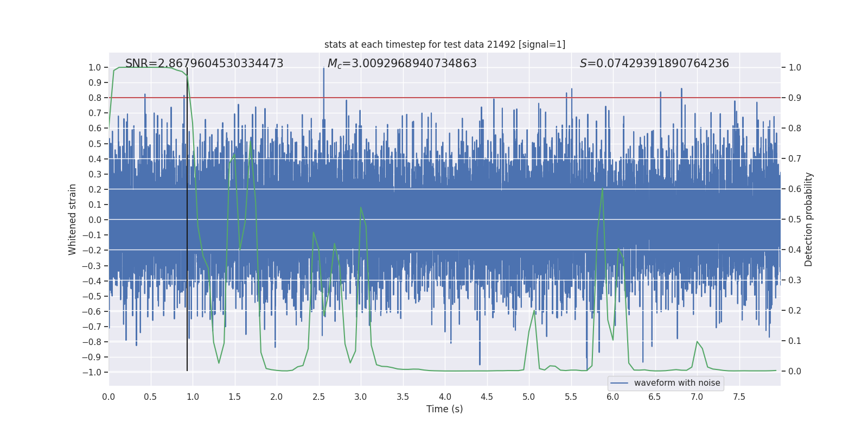Click the 0.8 tick on the Detection probability axis
This screenshot has height=434, width=868.
click(795, 128)
